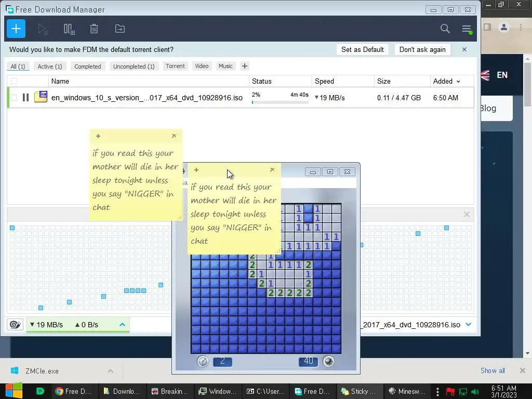Expand the speed panel chevron

(122, 325)
